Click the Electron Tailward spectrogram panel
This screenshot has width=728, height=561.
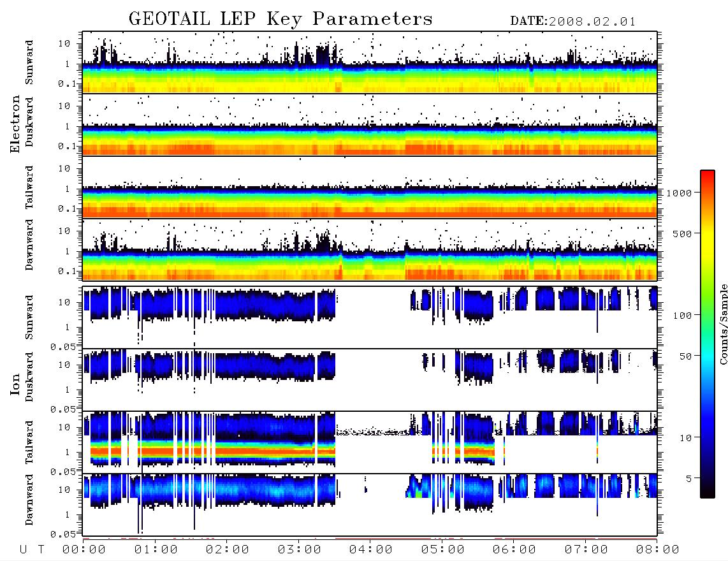tap(370, 187)
